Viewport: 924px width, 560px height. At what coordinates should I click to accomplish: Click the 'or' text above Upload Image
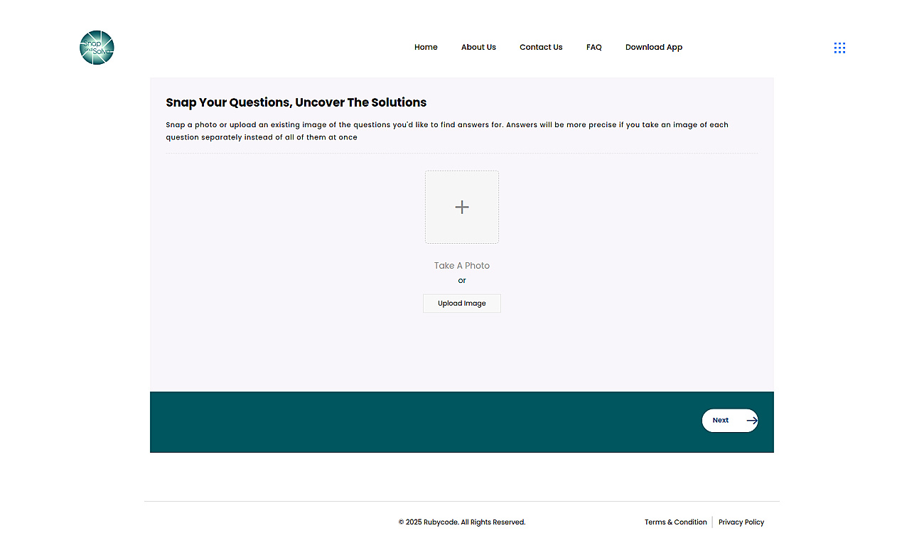[x=462, y=281]
